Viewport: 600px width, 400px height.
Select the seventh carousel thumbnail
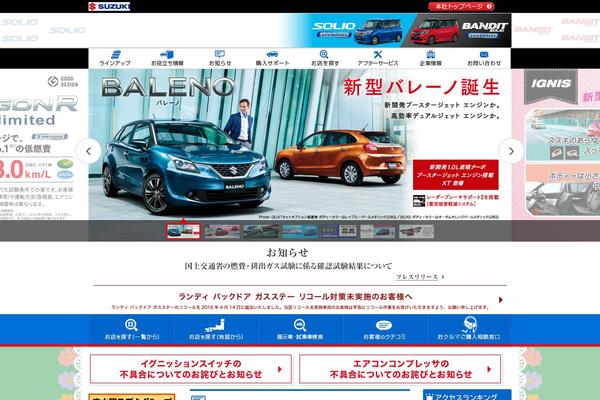416,231
